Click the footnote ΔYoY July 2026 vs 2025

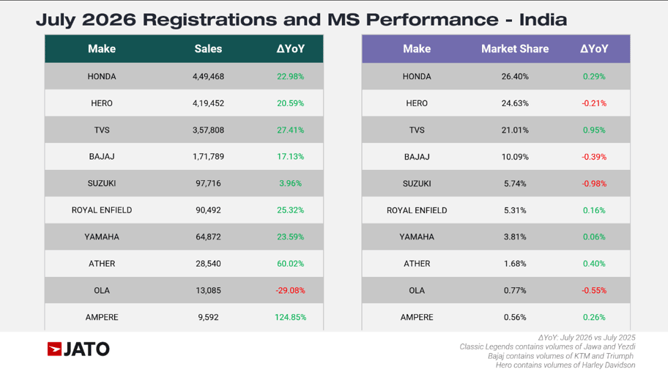point(586,338)
